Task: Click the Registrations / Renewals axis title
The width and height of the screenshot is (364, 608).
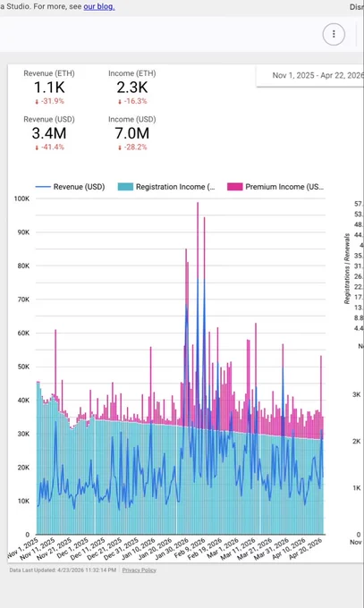Action: click(347, 268)
